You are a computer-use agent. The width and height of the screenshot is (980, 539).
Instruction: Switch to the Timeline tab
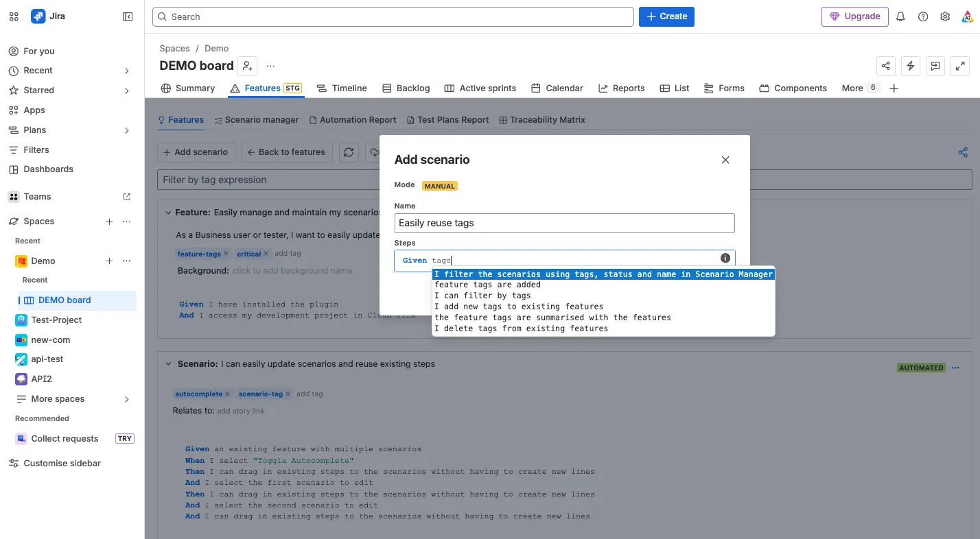[342, 88]
